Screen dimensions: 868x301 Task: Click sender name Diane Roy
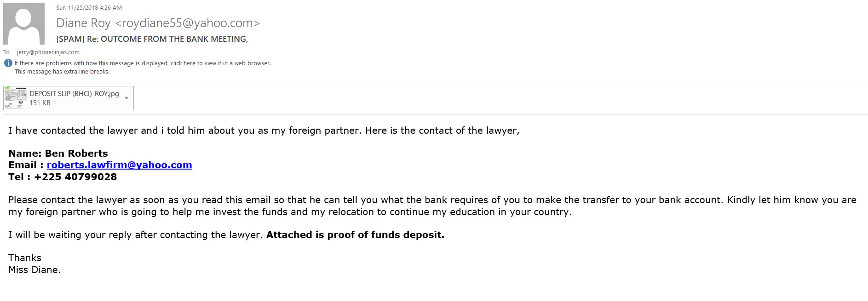pyautogui.click(x=83, y=23)
